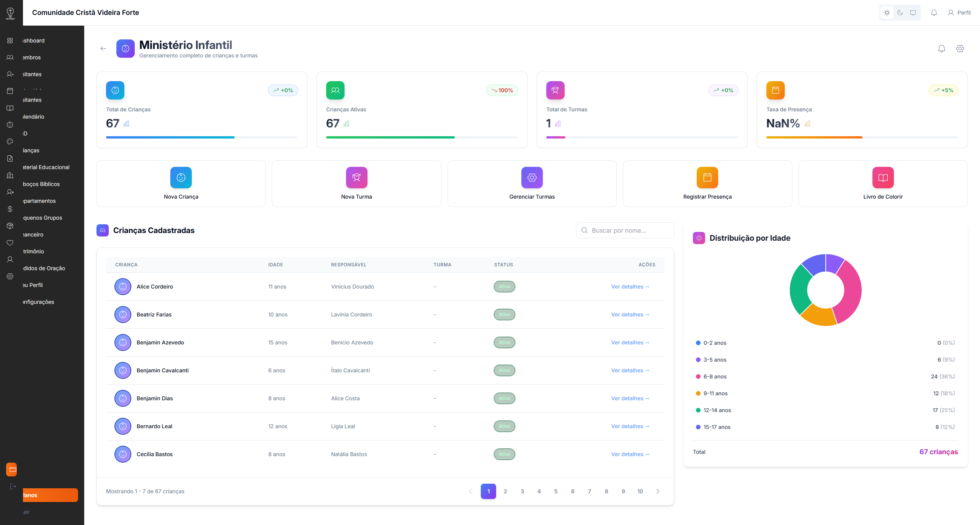Screen dimensions: 980x525
Task: Go to next page chevron in pagination
Action: pyautogui.click(x=658, y=491)
